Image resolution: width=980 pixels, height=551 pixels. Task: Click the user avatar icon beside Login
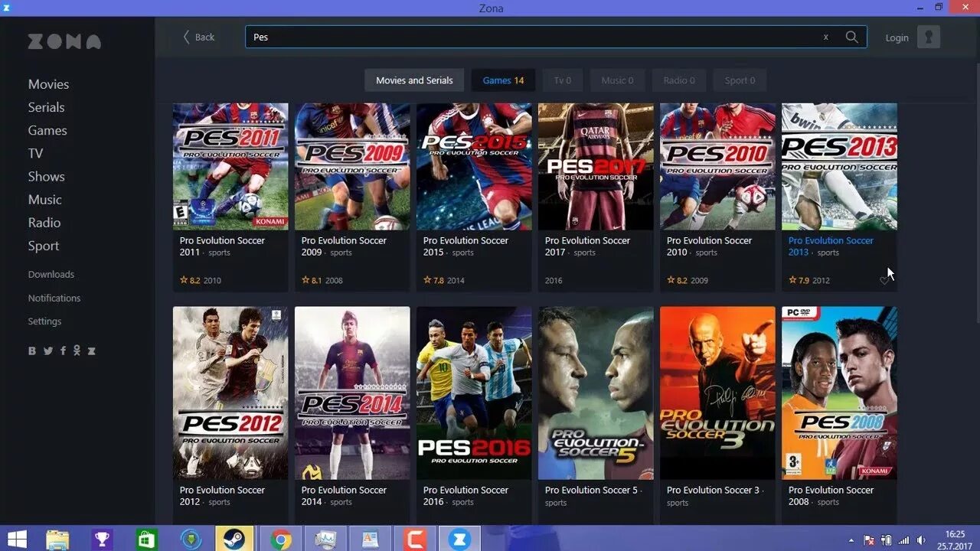click(929, 37)
